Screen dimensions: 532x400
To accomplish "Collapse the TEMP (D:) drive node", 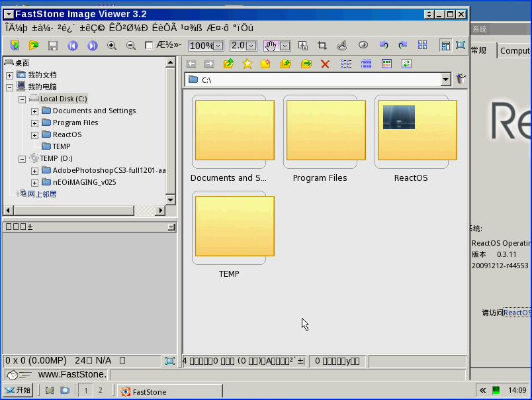I will (x=22, y=159).
